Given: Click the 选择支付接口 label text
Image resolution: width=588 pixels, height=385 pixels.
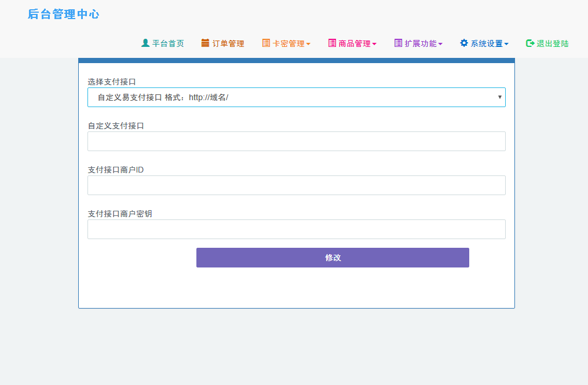Looking at the screenshot, I should click(112, 82).
